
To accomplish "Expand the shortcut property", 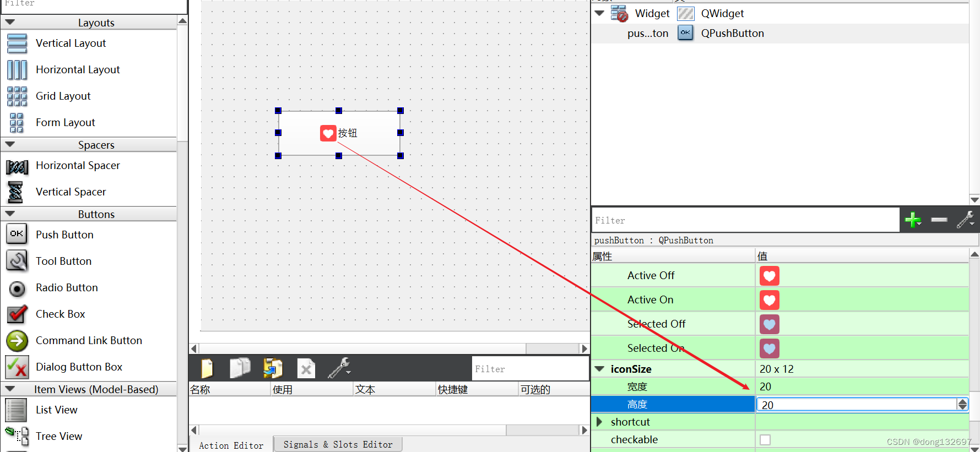I will coord(600,422).
